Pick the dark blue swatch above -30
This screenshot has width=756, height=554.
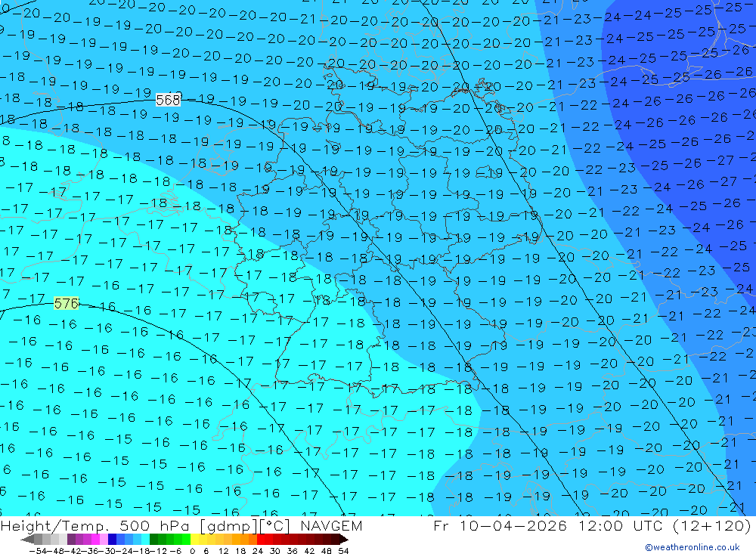click(112, 539)
